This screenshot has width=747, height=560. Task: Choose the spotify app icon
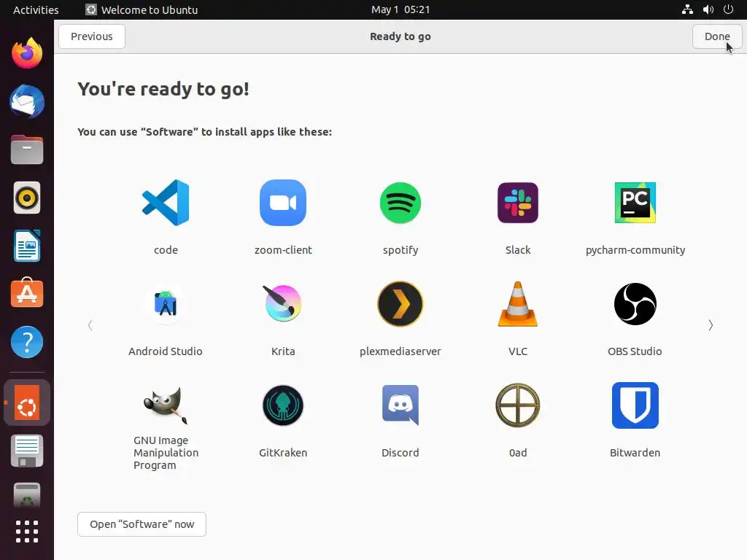(400, 203)
